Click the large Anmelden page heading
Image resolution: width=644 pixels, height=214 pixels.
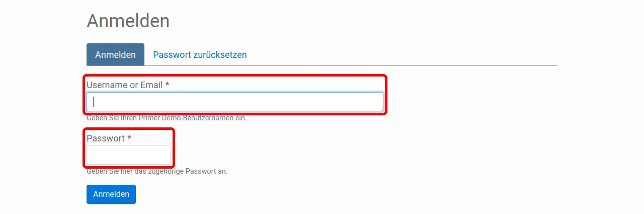(128, 21)
